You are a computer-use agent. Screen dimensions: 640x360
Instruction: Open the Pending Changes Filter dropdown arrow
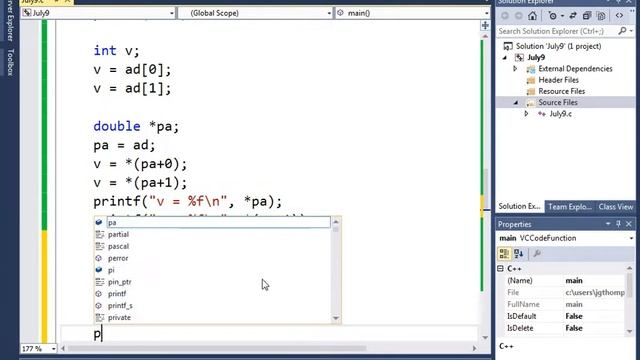tap(562, 16)
